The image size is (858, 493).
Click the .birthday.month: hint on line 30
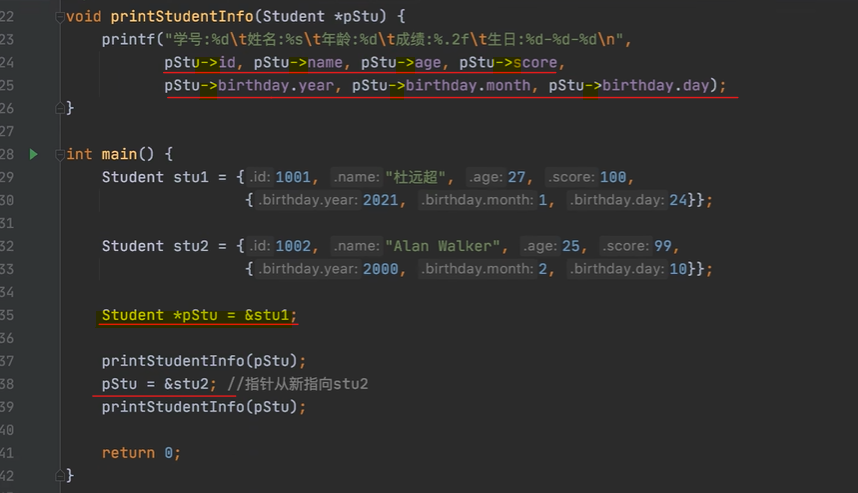pos(477,200)
